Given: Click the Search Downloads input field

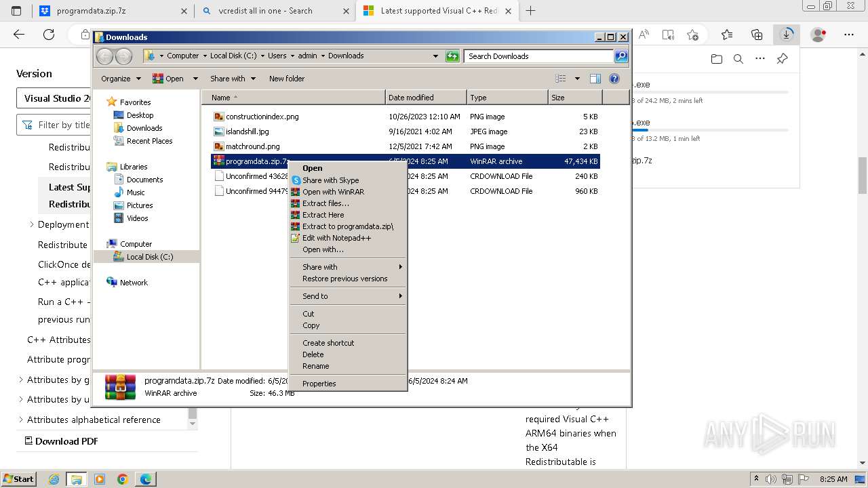Looking at the screenshot, I should tap(539, 56).
